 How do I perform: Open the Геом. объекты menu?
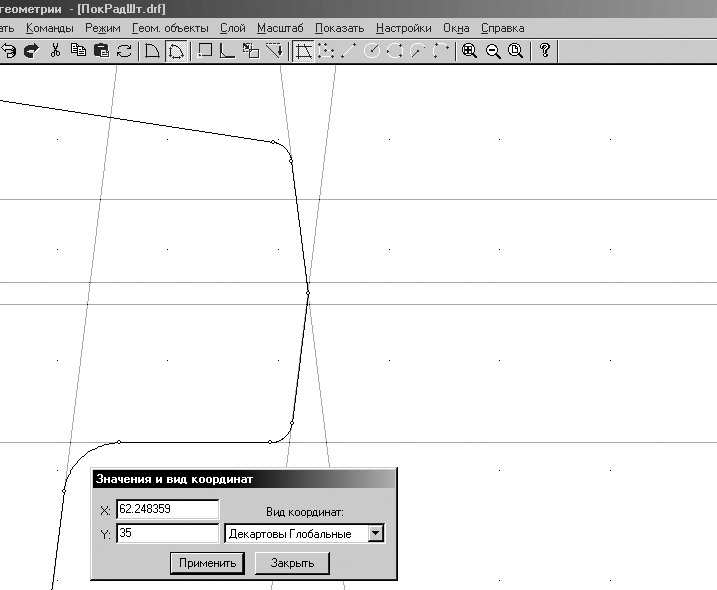click(170, 28)
